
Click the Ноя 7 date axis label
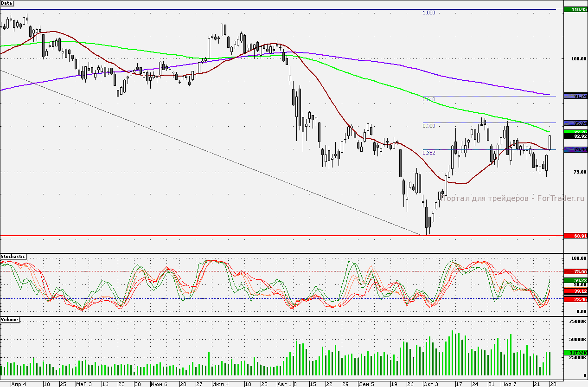tap(509, 384)
